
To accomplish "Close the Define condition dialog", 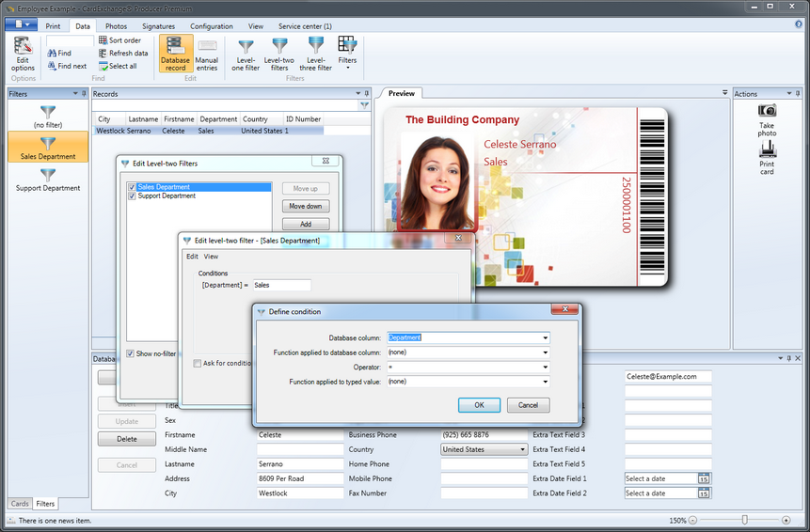I will coord(565,308).
